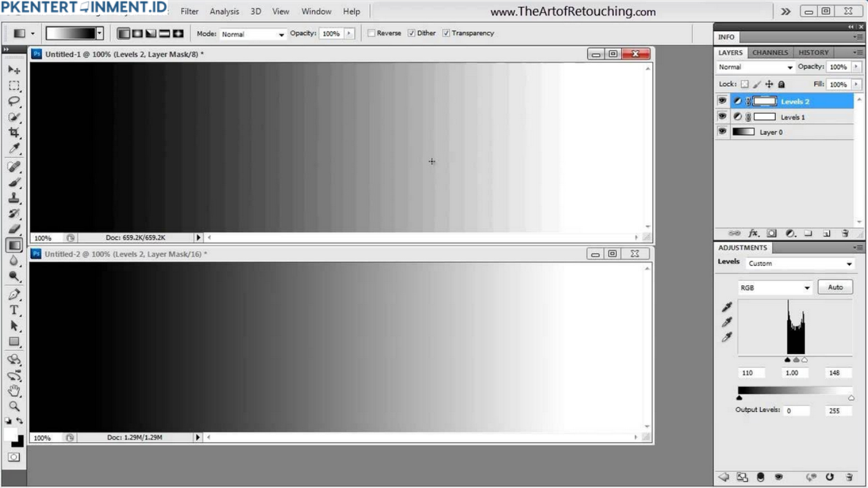The width and height of the screenshot is (868, 488).
Task: Pick the black point eyedropper in Adjustments
Action: 727,307
